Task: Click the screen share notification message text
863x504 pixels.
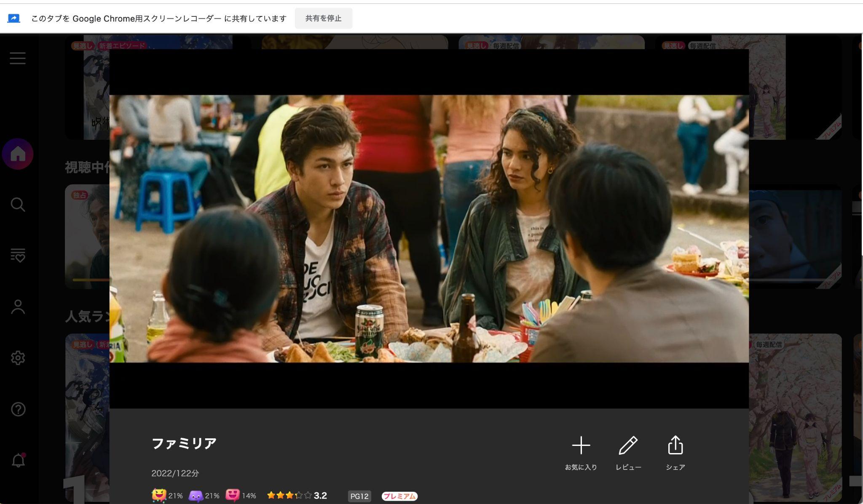Action: pyautogui.click(x=159, y=19)
